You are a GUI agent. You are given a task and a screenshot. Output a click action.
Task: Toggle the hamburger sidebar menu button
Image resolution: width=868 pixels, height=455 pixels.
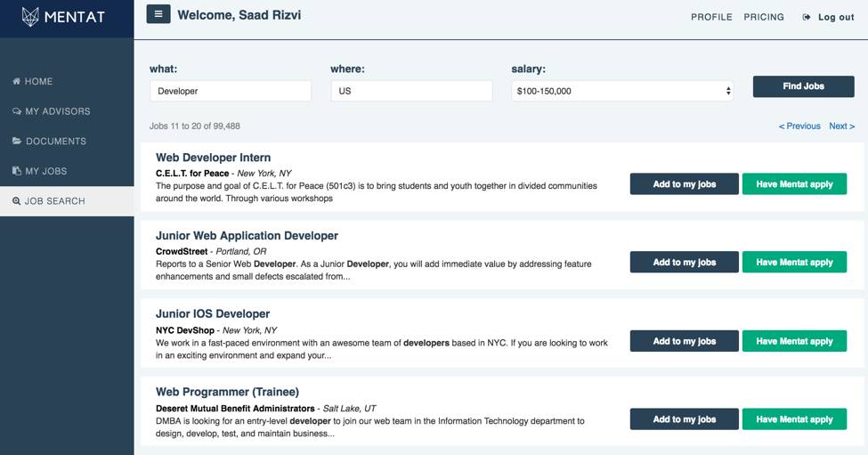coord(158,14)
